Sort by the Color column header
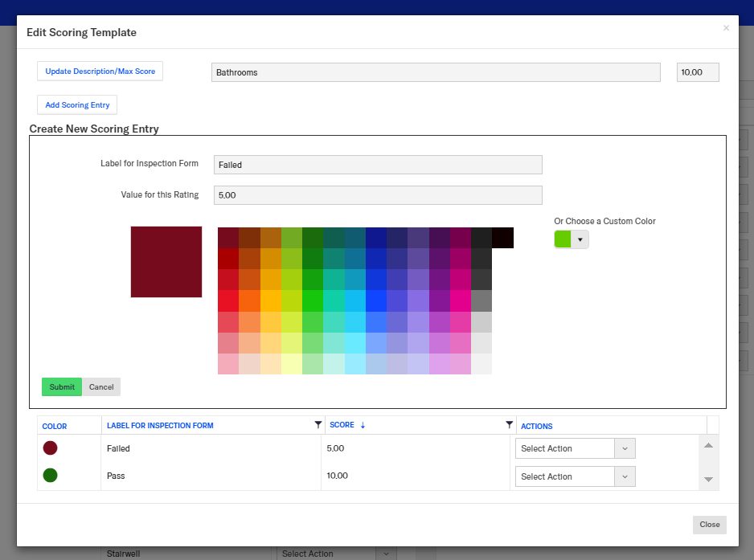The image size is (754, 560). click(55, 426)
